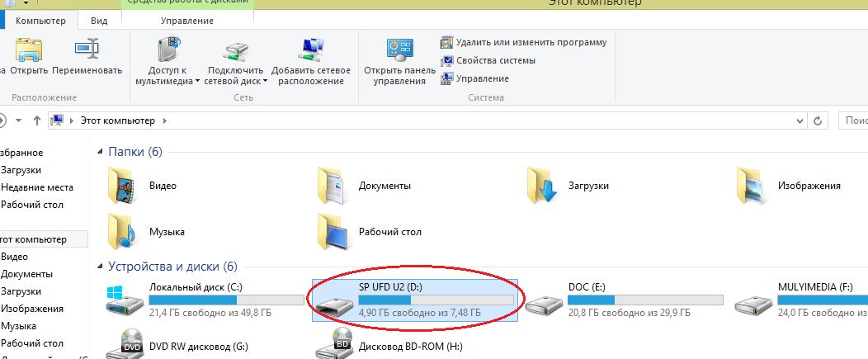Click chevron after Этот компьютер in address bar
Screen dimensions: 868x359
click(x=164, y=120)
